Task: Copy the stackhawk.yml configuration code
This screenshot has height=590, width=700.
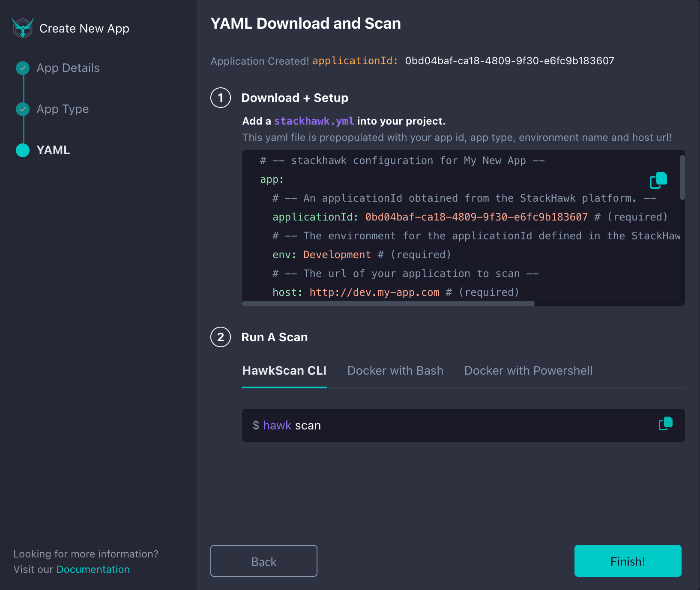Action: click(x=658, y=180)
